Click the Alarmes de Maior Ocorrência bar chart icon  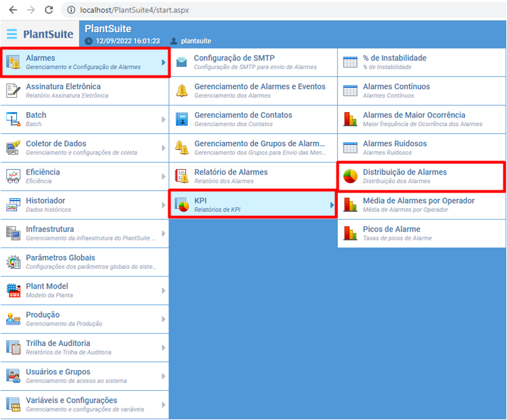pyautogui.click(x=350, y=119)
